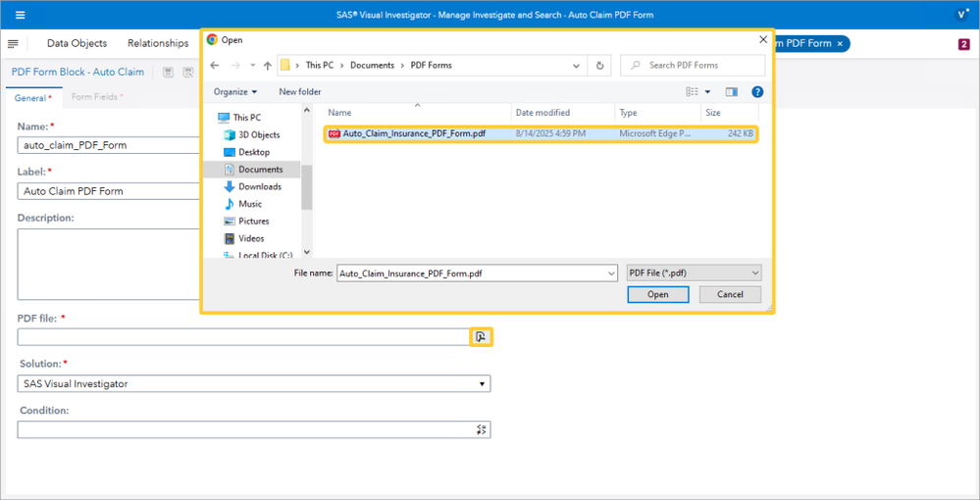This screenshot has height=500, width=980.
Task: Select Local Disk (C:) in navigation pane
Action: [x=257, y=254]
